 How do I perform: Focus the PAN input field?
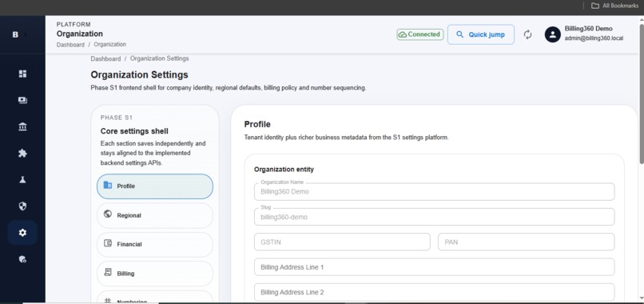tap(526, 242)
